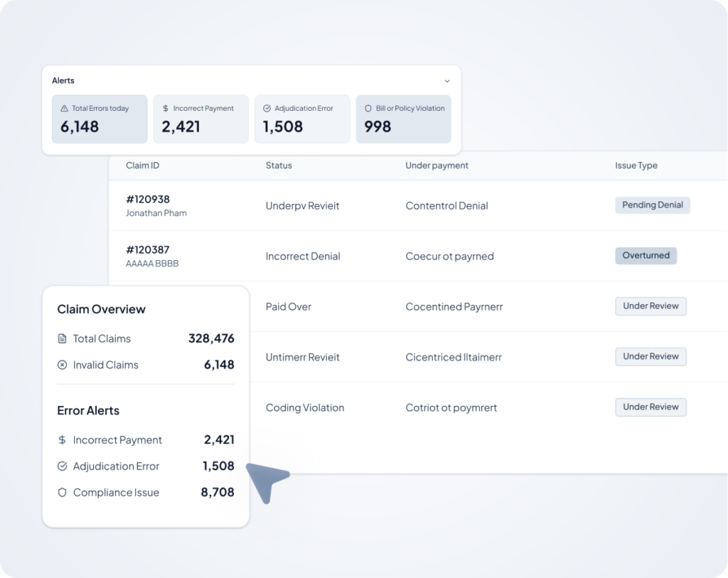Click the warning triangle icon beside Total Errors today
Screen dimensions: 728x578
click(64, 108)
